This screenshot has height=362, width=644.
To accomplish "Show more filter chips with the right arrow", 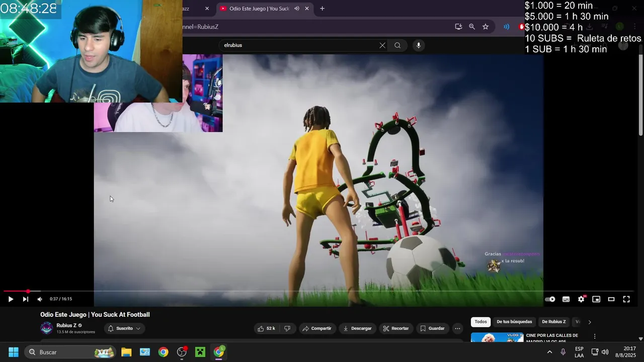I will click(590, 322).
